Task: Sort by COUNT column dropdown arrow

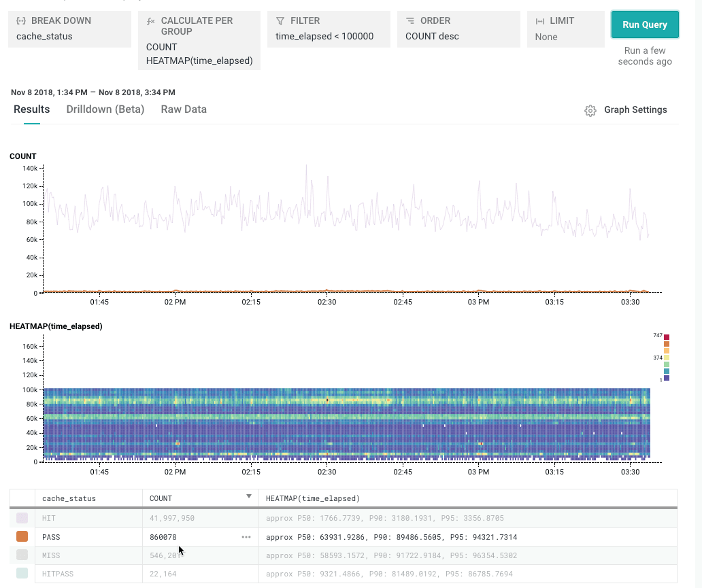Action: (248, 497)
